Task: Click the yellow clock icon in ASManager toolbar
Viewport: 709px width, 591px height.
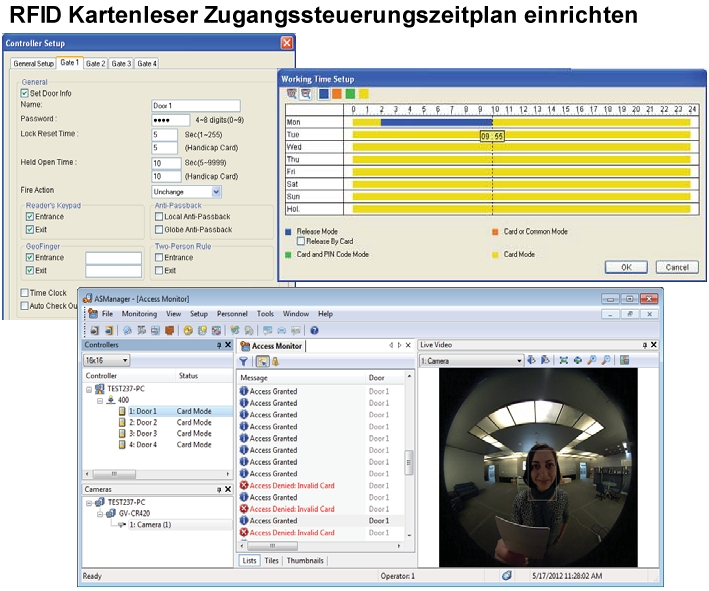Action: [188, 331]
